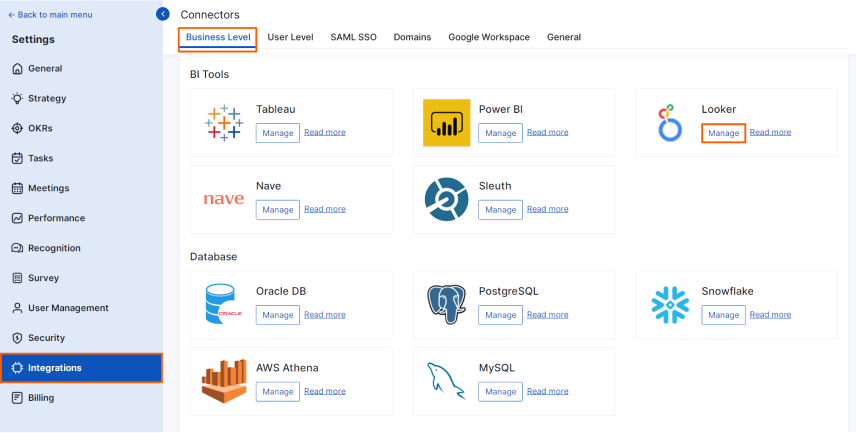Click the PostgreSQL elephant logo
This screenshot has width=856, height=433.
point(447,304)
